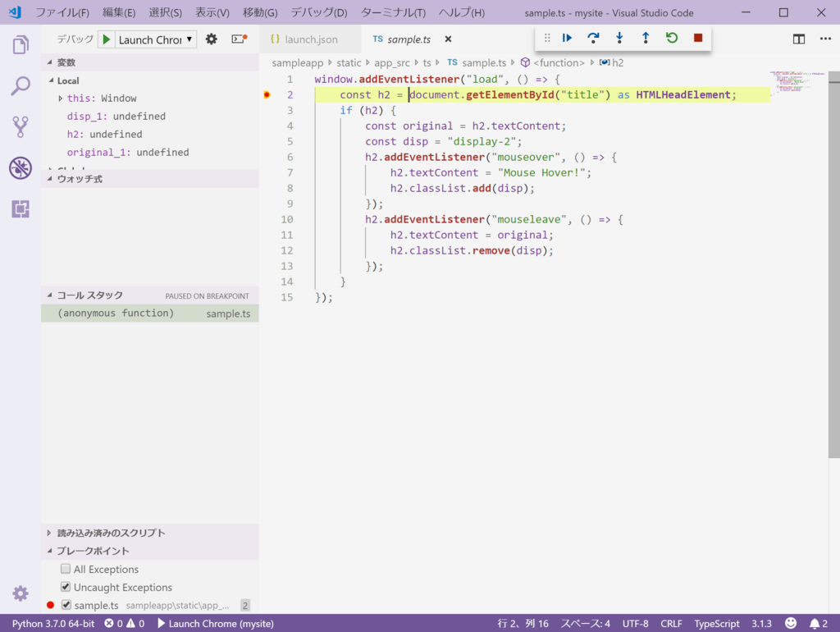Screen dimensions: 840x632
Task: Enable the All Exceptions checkbox
Action: pyautogui.click(x=66, y=569)
